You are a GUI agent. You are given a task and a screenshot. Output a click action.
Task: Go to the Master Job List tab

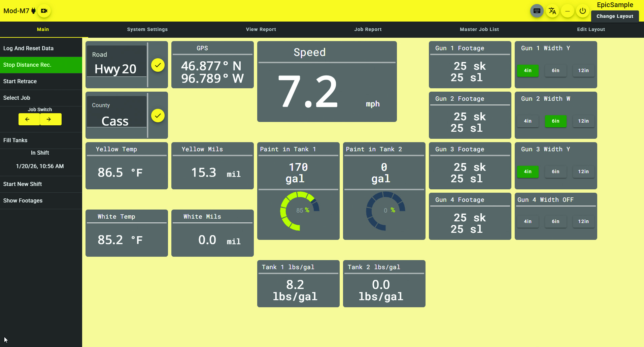pos(479,29)
